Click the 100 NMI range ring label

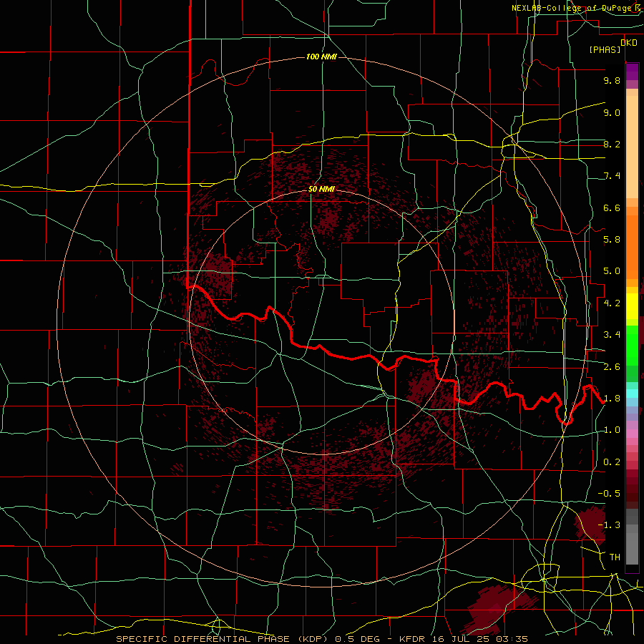tap(321, 57)
